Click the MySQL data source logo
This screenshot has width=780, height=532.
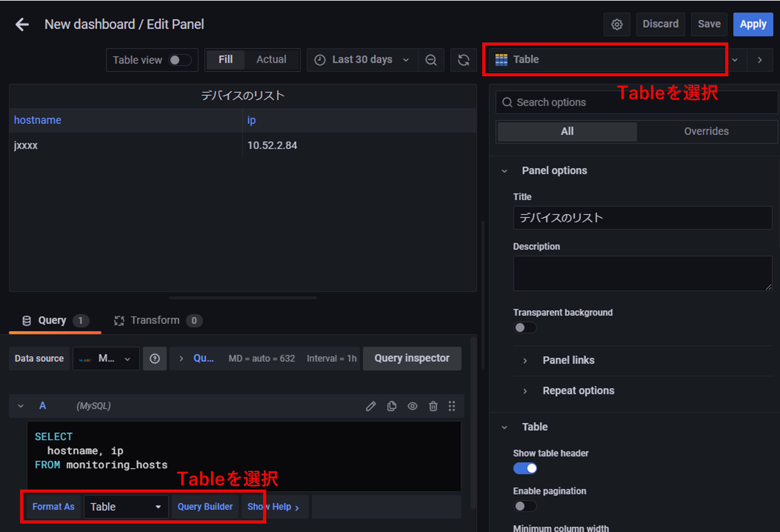click(x=85, y=359)
